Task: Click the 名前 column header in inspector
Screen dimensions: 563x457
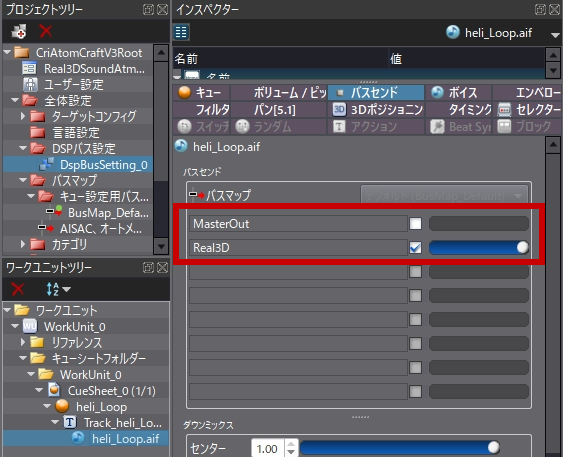Action: (281, 59)
